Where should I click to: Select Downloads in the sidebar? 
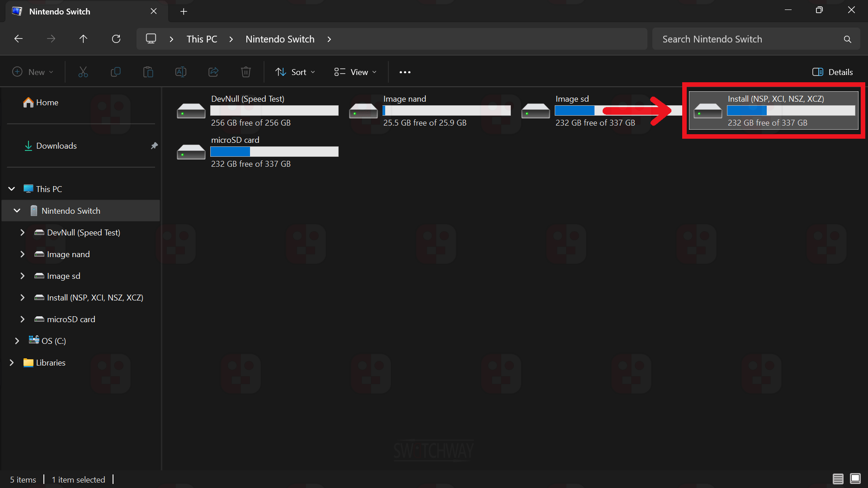click(x=56, y=146)
